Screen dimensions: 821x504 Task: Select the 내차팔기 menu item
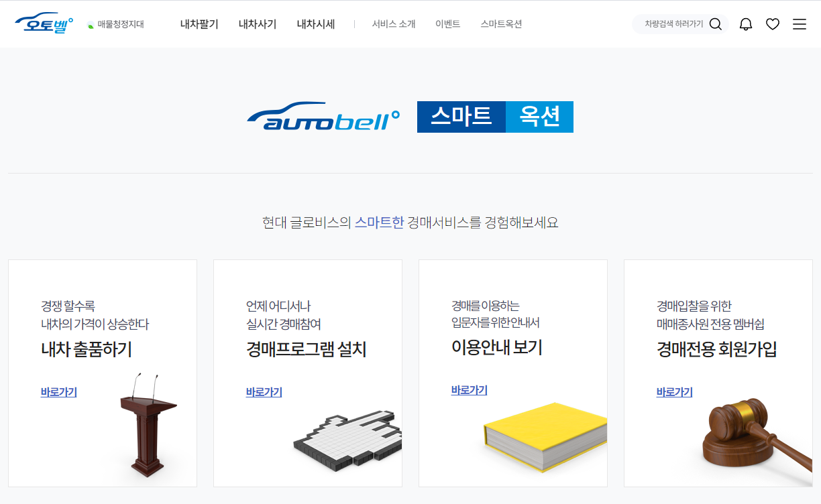point(199,23)
